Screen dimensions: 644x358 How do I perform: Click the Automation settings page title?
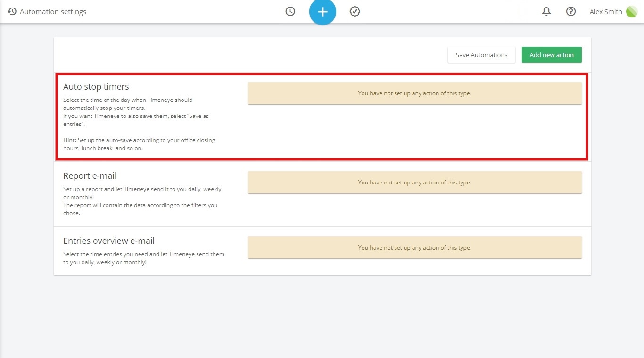[53, 12]
